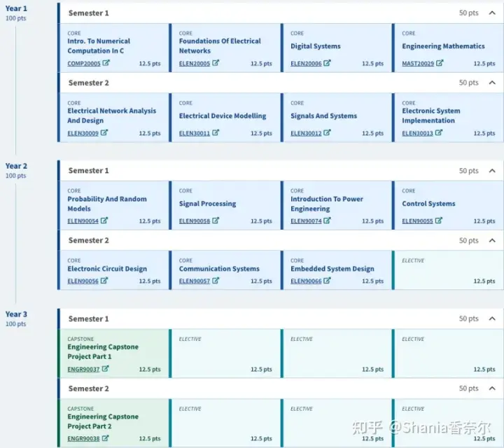The width and height of the screenshot is (504, 448).
Task: Open external link icon beside ELEN90056
Action: coord(104,281)
